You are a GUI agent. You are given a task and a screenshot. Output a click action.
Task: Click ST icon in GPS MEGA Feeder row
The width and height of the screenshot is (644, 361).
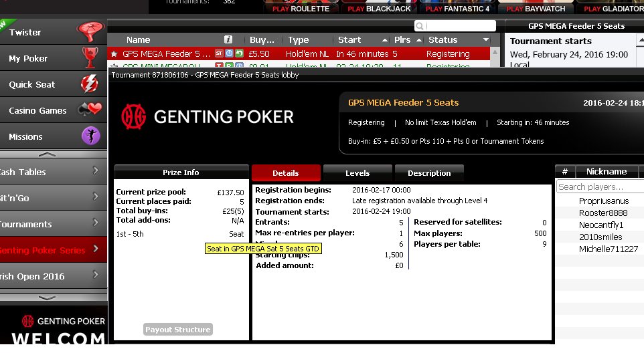tap(219, 53)
